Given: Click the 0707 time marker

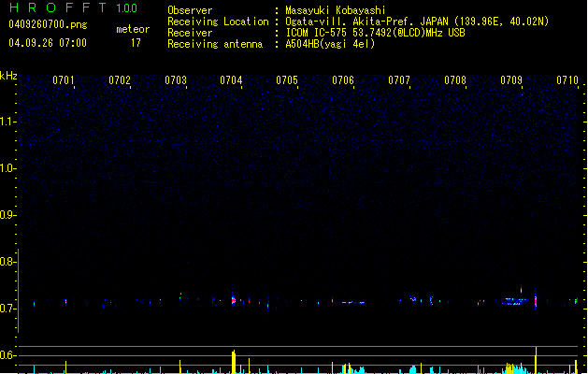Looking at the screenshot, I should (x=399, y=80).
